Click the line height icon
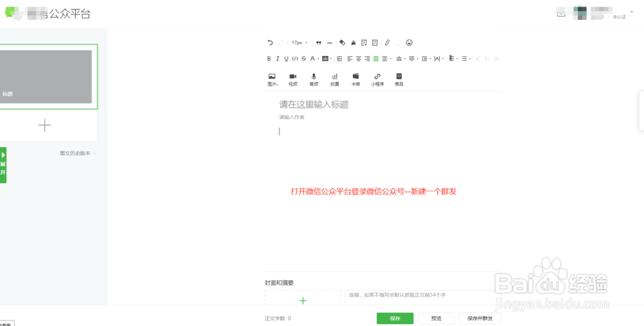The width and height of the screenshot is (644, 326). point(424,59)
